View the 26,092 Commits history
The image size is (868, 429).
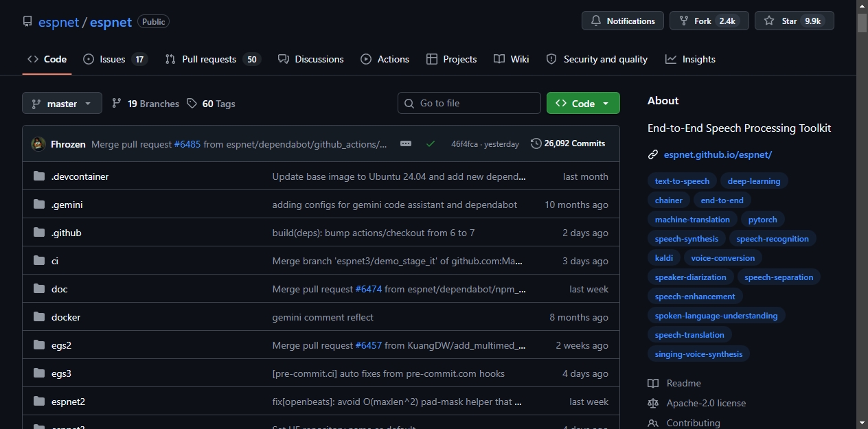[x=568, y=143]
